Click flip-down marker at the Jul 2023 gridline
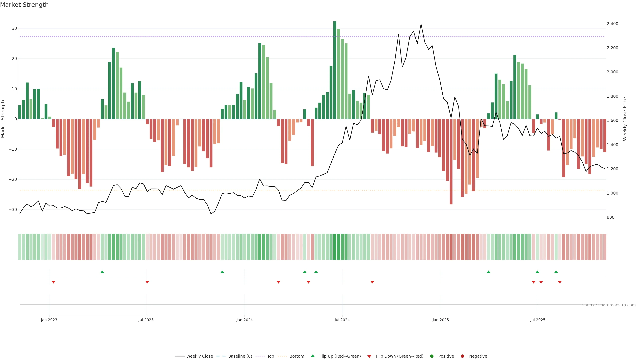The width and height of the screenshot is (644, 362). pos(147,282)
